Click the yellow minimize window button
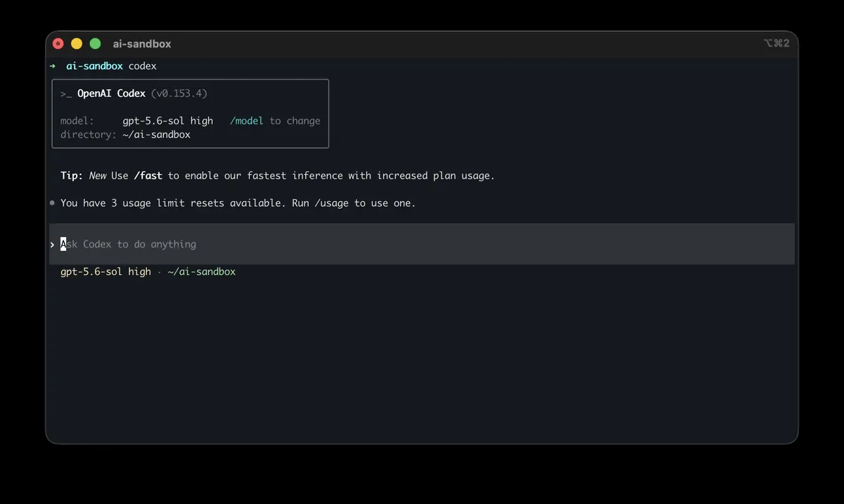Viewport: 844px width, 504px height. (x=77, y=44)
